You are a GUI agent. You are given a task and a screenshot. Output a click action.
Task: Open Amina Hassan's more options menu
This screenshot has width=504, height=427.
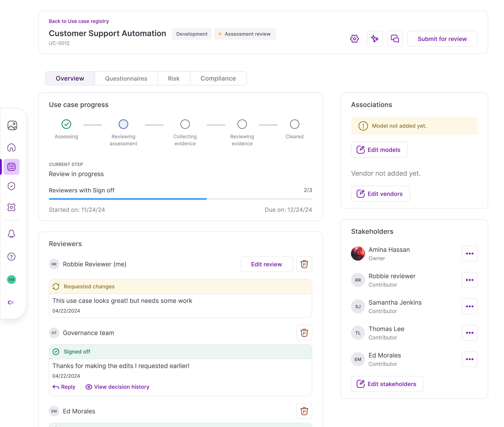coord(469,254)
